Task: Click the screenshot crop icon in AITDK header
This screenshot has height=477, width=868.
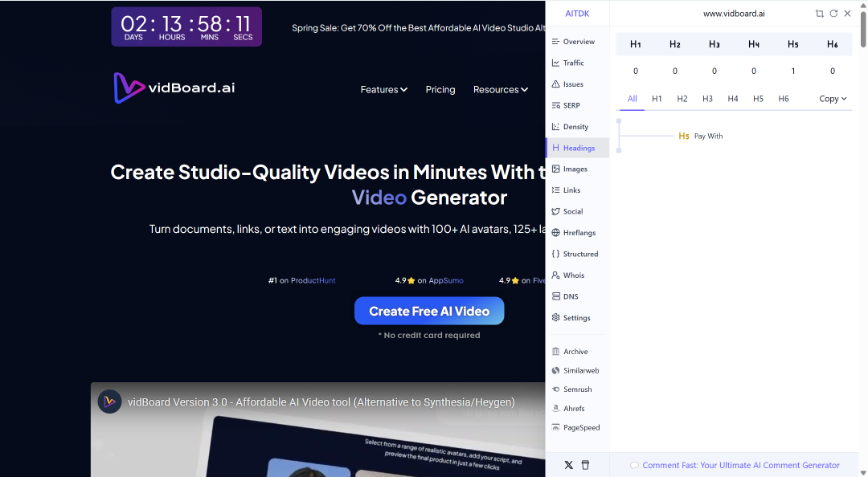Action: [x=819, y=14]
